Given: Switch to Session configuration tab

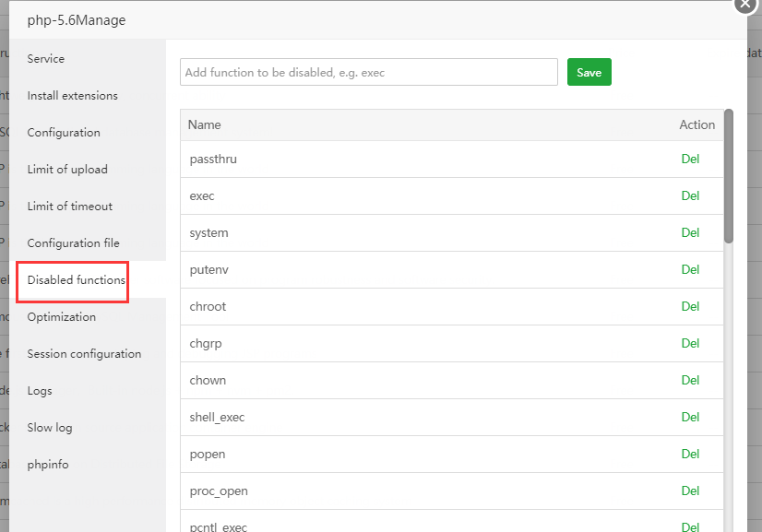Looking at the screenshot, I should [84, 354].
